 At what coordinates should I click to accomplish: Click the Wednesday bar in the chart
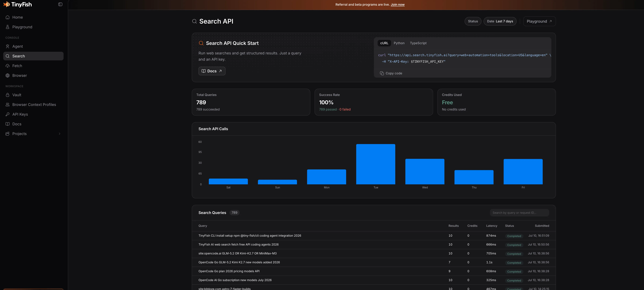425,172
